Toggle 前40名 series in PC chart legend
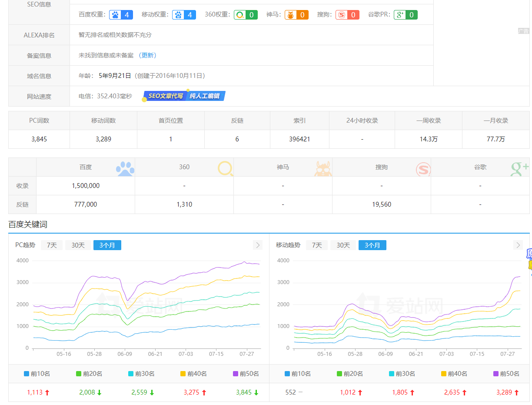The image size is (532, 405). click(193, 374)
